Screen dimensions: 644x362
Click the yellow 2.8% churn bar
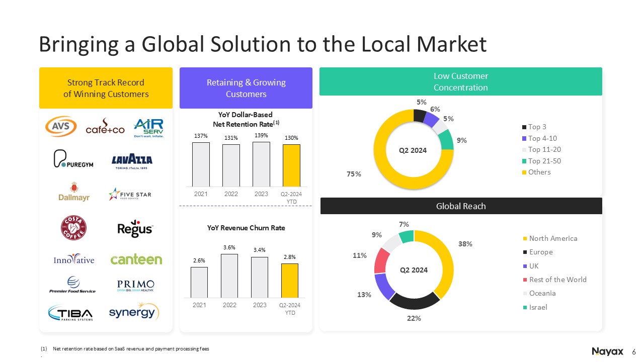[290, 281]
